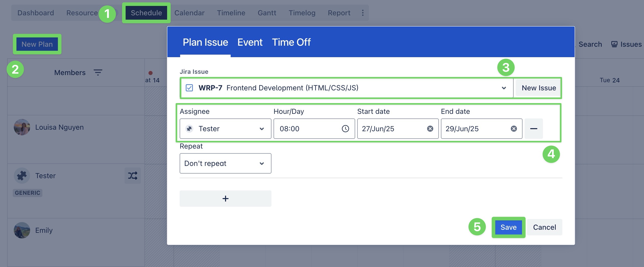Image resolution: width=644 pixels, height=267 pixels.
Task: Click the Save button
Action: [508, 227]
